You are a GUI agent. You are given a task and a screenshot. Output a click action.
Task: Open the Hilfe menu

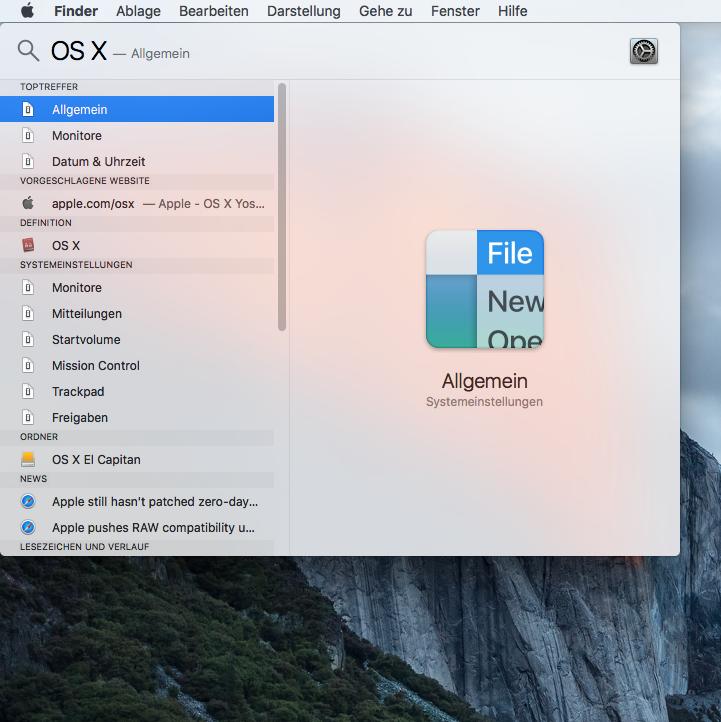pyautogui.click(x=512, y=11)
